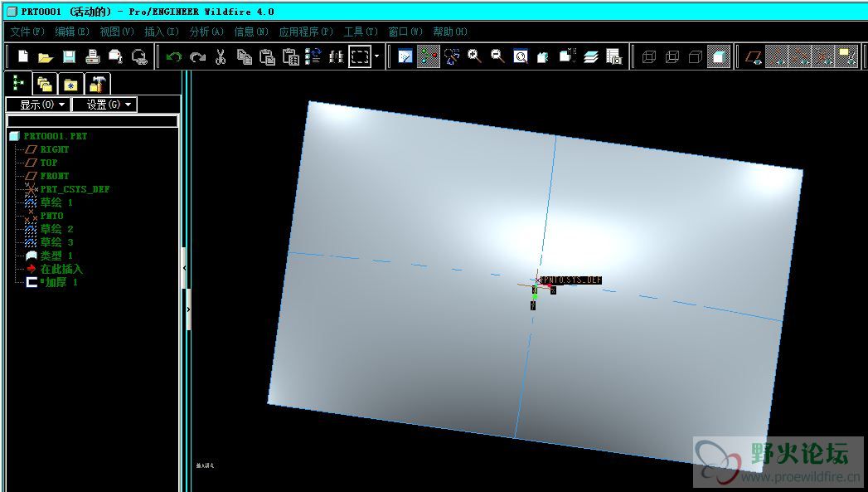Switch to the Model Tree tab
Viewport: 868px width, 492px height.
pyautogui.click(x=18, y=83)
